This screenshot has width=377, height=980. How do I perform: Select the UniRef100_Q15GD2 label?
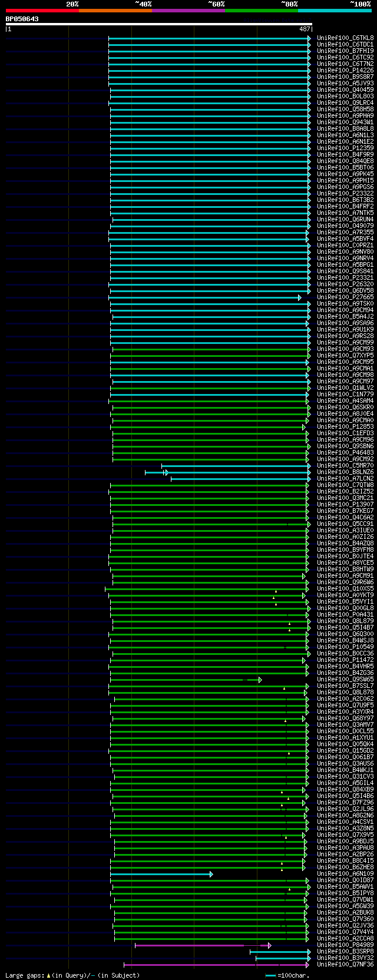coord(345,750)
